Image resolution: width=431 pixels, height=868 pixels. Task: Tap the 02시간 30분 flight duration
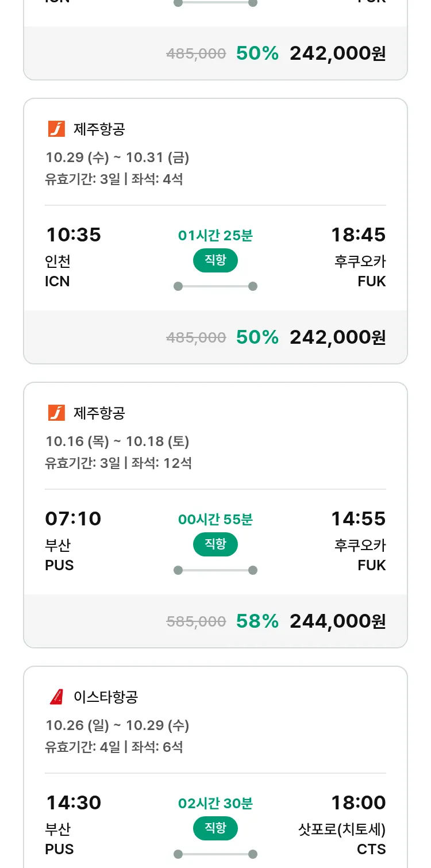click(215, 803)
